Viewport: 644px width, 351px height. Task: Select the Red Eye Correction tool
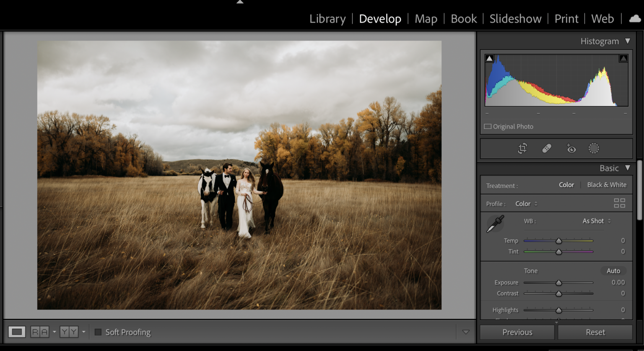click(571, 148)
